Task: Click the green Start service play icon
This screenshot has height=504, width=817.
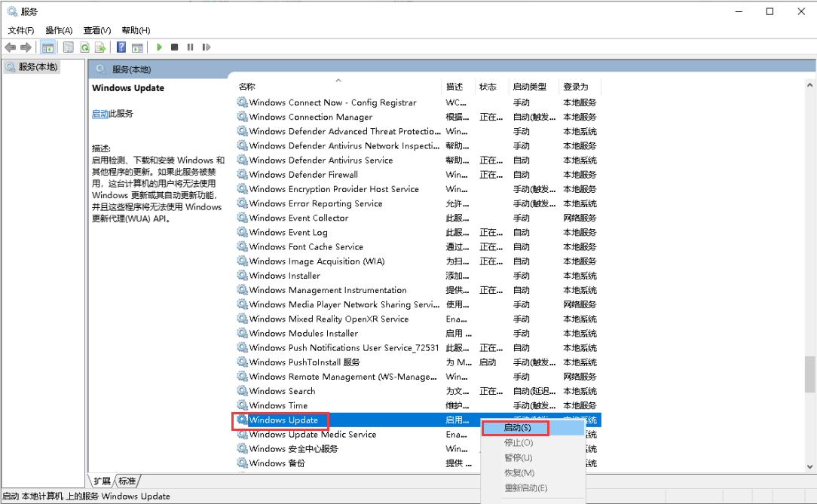Action: 160,47
